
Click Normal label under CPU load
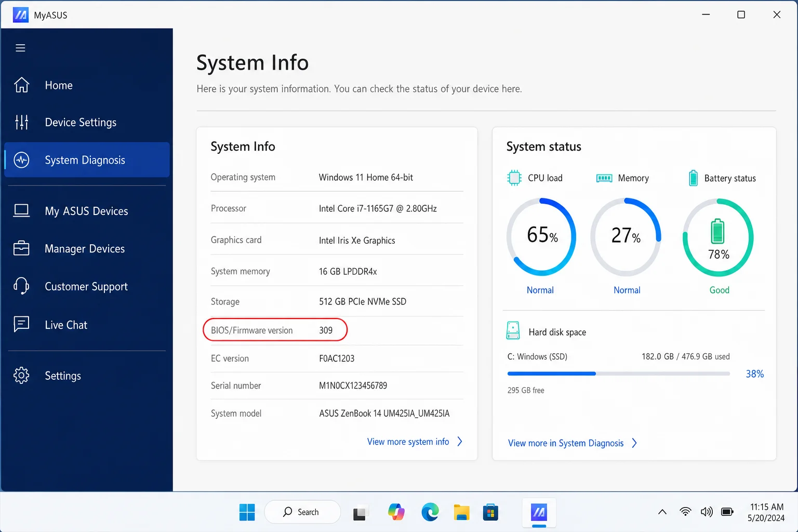[x=540, y=290]
